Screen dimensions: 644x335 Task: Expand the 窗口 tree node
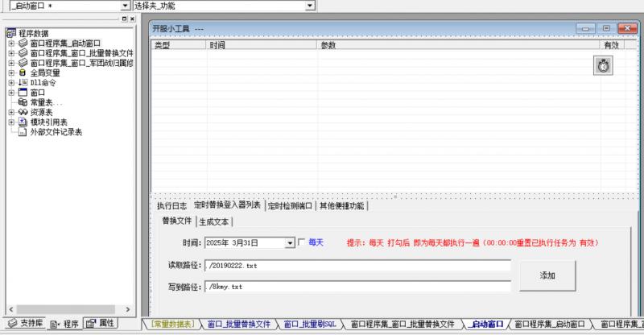click(x=11, y=93)
